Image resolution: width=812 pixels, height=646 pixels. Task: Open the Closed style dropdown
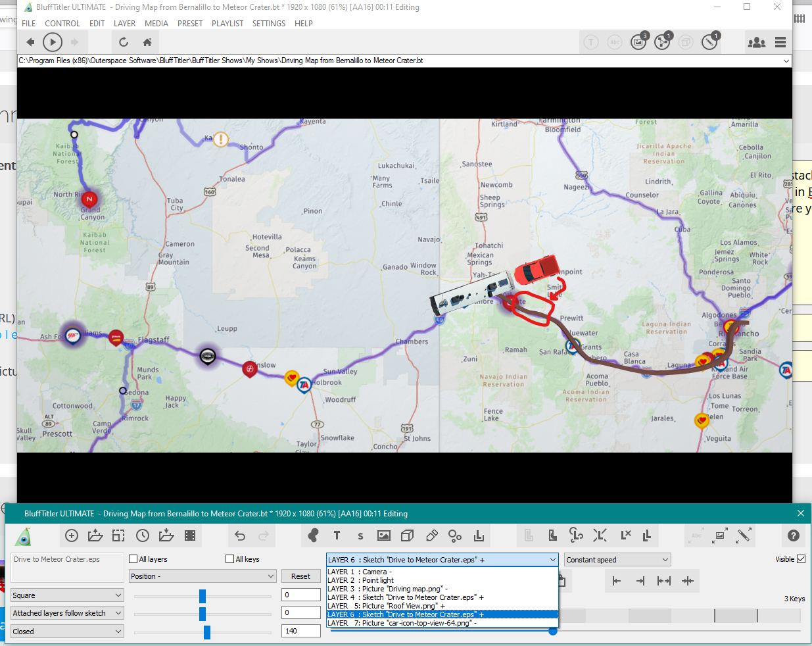pyautogui.click(x=67, y=632)
